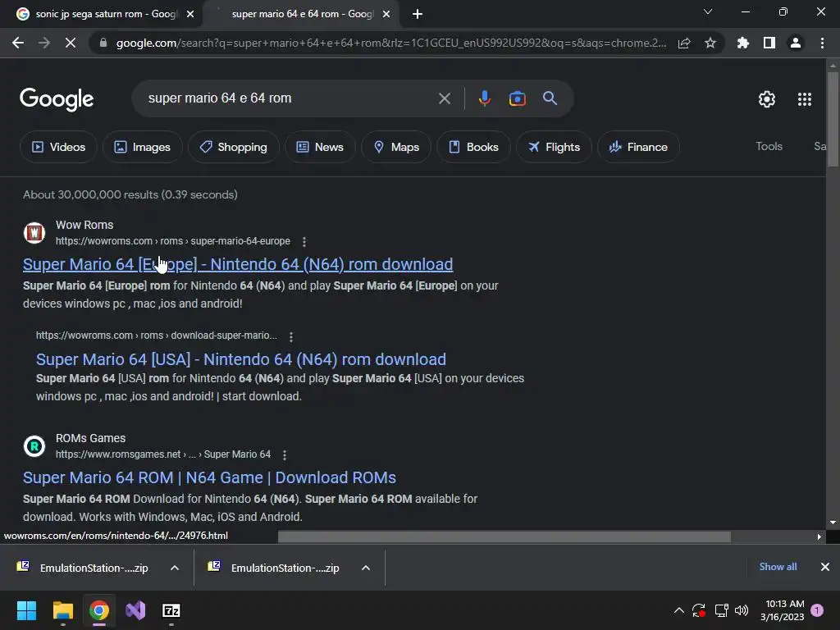The width and height of the screenshot is (840, 630).
Task: Search by image camera icon
Action: coord(517,98)
